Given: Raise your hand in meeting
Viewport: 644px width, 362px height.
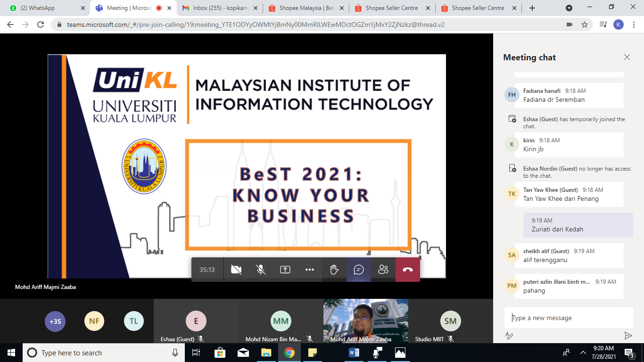Looking at the screenshot, I should pyautogui.click(x=334, y=270).
